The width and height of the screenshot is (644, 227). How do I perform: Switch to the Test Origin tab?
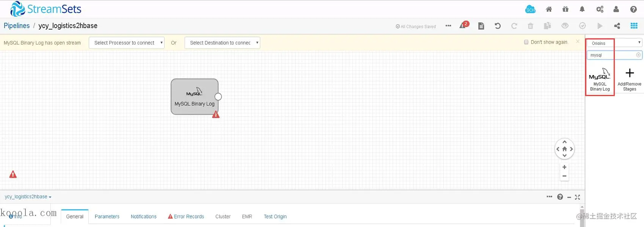coord(275,216)
